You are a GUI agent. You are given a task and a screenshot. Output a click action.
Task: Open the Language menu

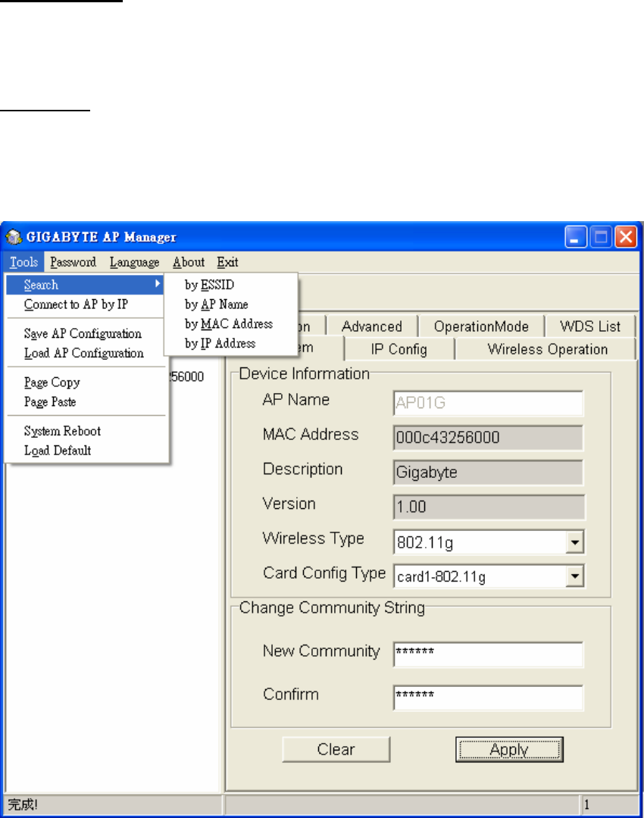click(134, 262)
